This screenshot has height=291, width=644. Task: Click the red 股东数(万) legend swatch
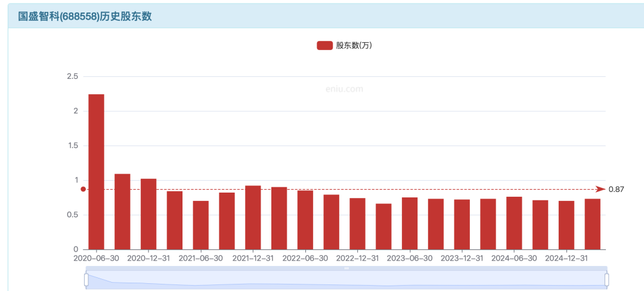pyautogui.click(x=324, y=45)
